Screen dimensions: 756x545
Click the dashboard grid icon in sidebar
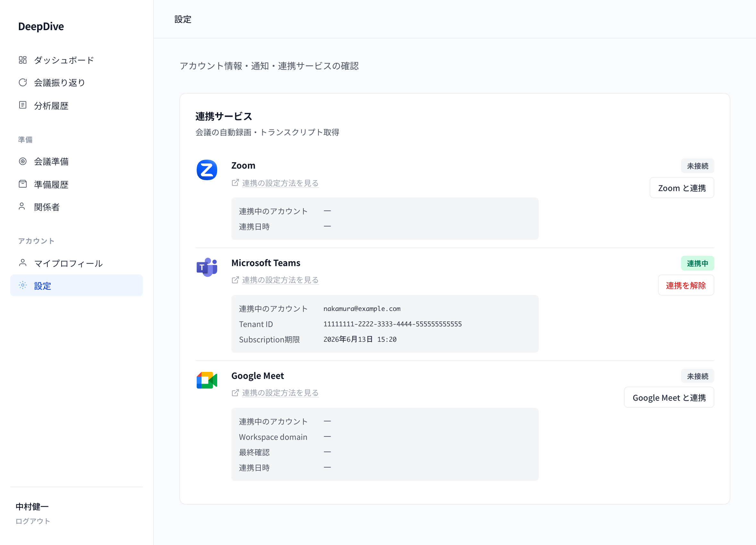[23, 60]
